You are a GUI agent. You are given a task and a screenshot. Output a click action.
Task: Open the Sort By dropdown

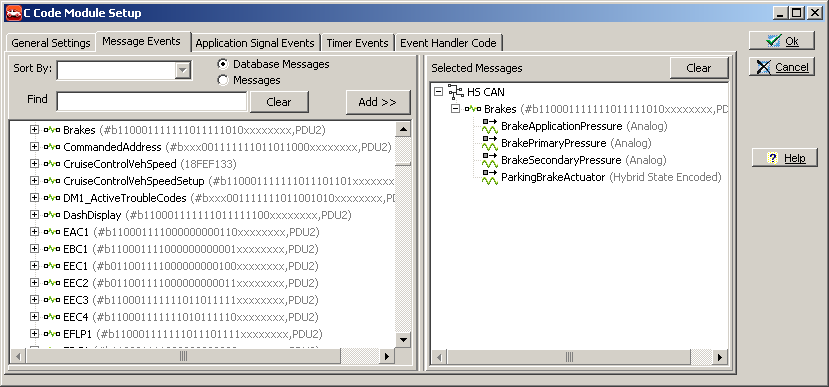(183, 70)
